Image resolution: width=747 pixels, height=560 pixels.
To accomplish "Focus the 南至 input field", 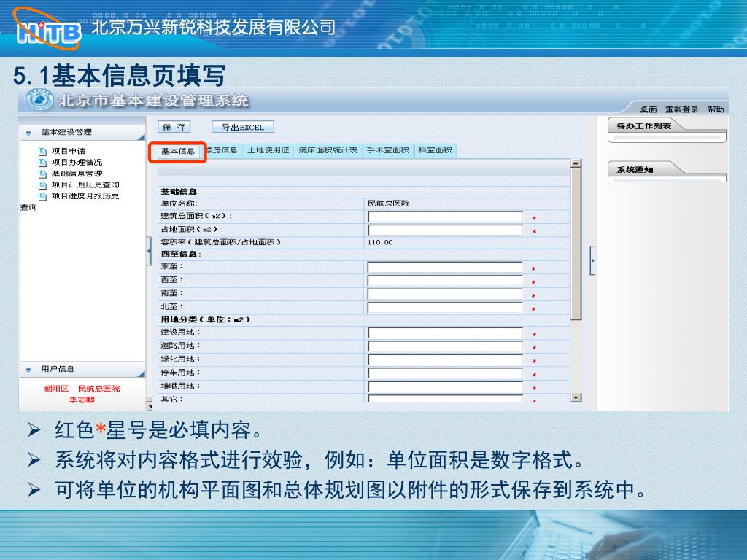I will point(445,295).
